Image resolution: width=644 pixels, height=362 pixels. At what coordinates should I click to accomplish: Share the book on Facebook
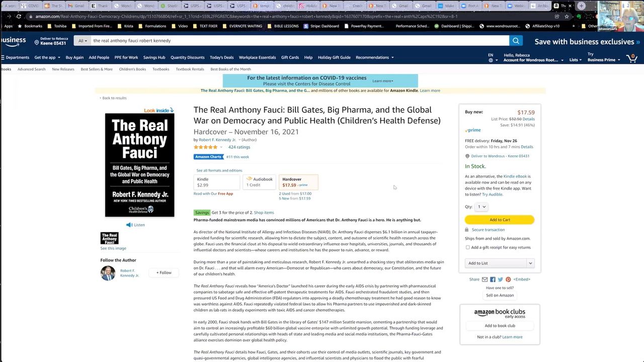tap(493, 280)
